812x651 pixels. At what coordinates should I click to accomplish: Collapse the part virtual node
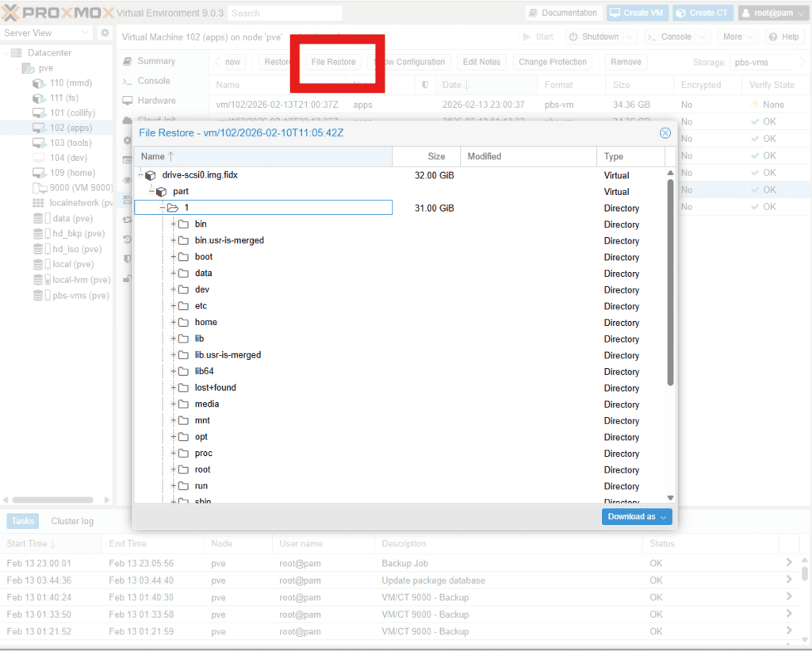coord(151,192)
